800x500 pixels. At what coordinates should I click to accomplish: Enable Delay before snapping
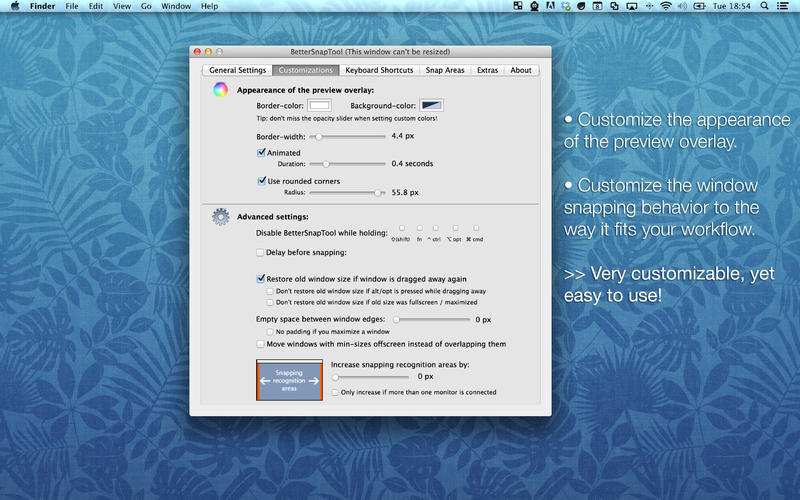pyautogui.click(x=260, y=253)
